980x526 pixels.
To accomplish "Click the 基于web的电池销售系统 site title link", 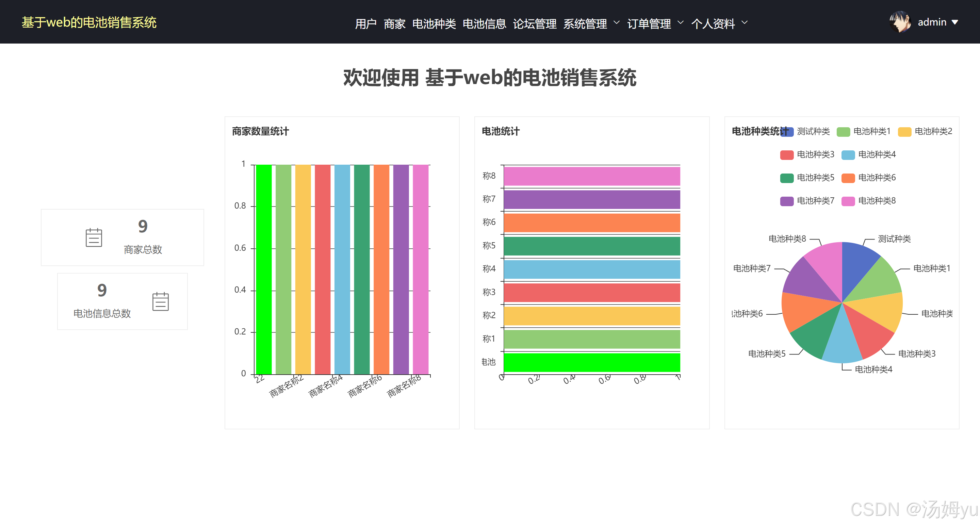I will point(89,22).
